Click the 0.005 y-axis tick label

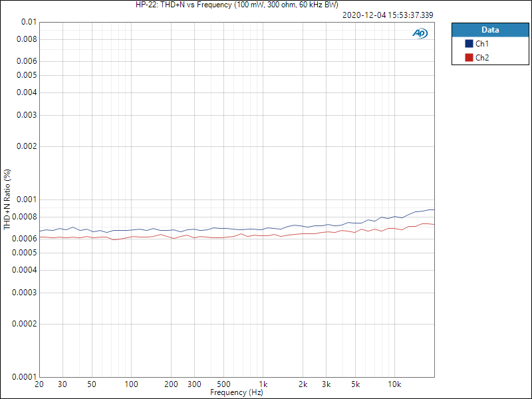coord(27,75)
